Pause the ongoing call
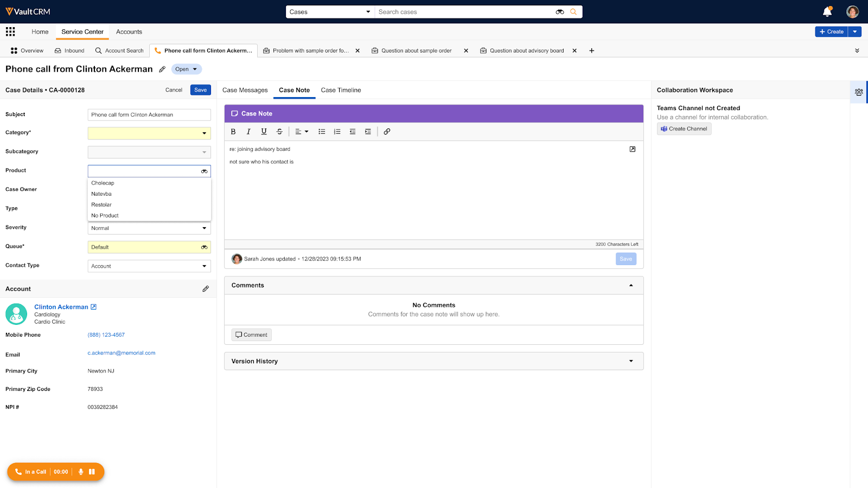Viewport: 868px width, 488px height. click(x=92, y=472)
